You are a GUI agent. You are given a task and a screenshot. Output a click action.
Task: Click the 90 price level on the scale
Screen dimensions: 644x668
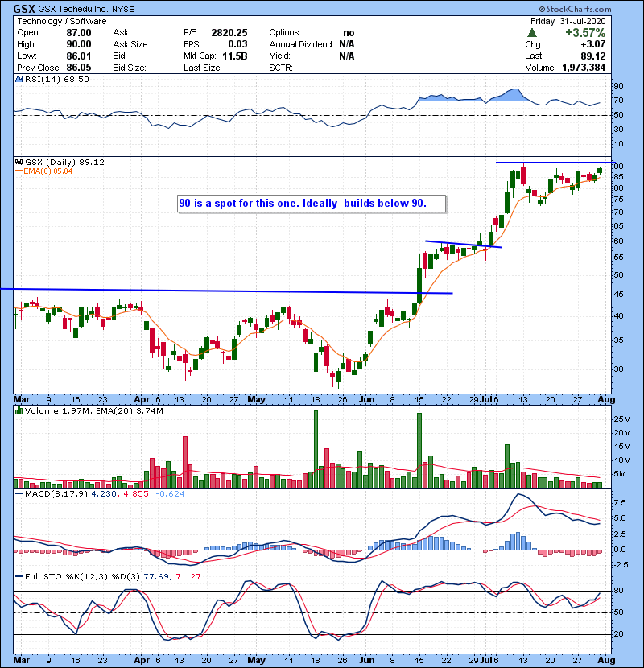point(618,166)
